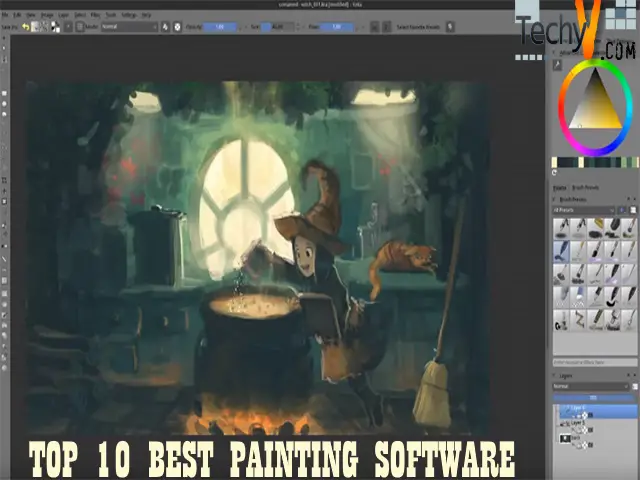
Task: Click the Select Favorite Presets button
Action: (x=418, y=27)
